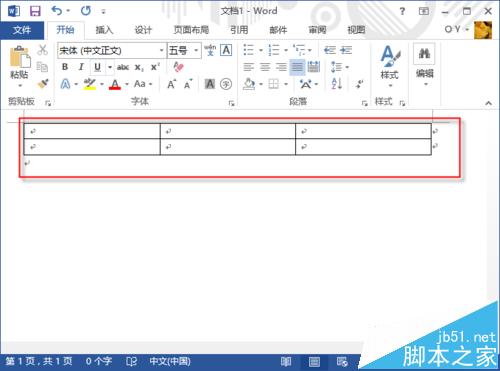Open shading paint bucket color
The width and height of the screenshot is (500, 371).
click(249, 84)
